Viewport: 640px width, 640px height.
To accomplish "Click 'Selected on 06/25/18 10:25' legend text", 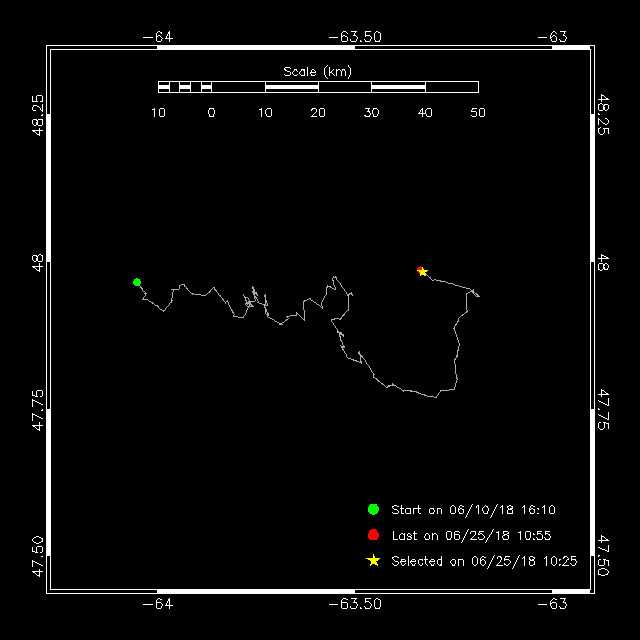I will (x=484, y=561).
